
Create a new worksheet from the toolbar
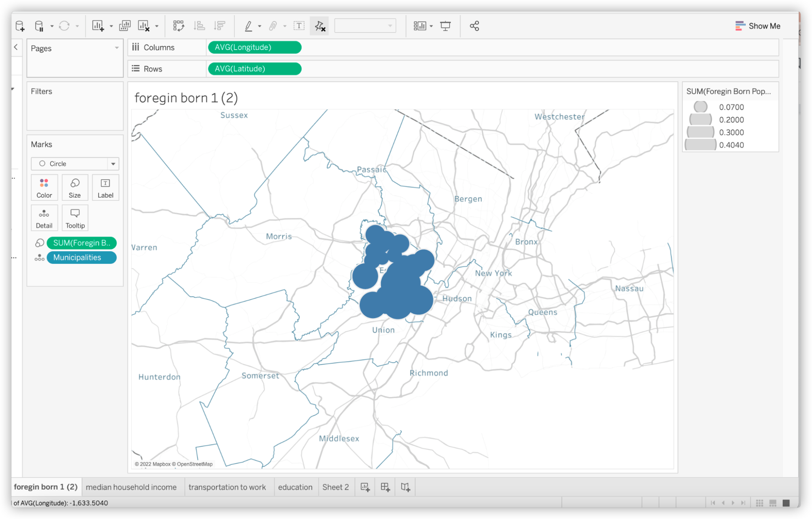coord(97,25)
